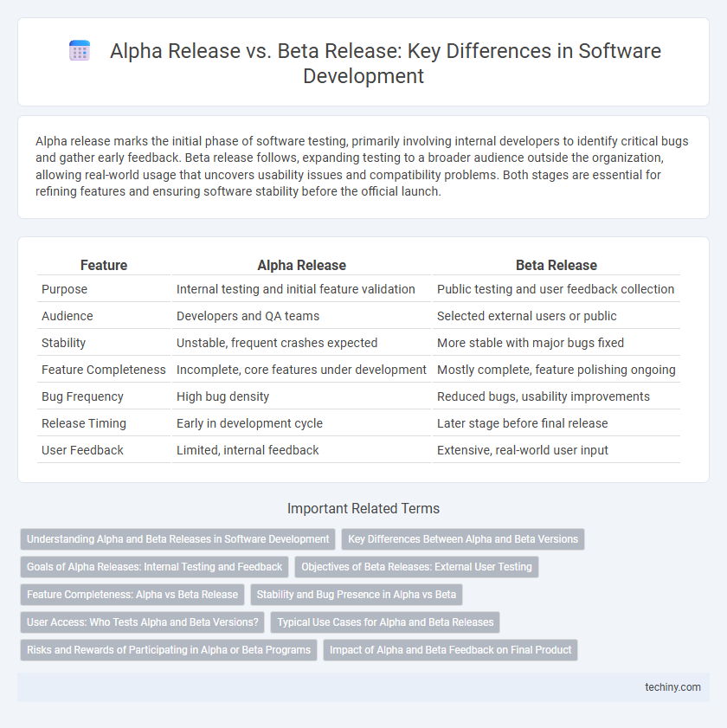Click the techiny.com footer text
Viewport: 727px width, 728px height.
[x=672, y=687]
